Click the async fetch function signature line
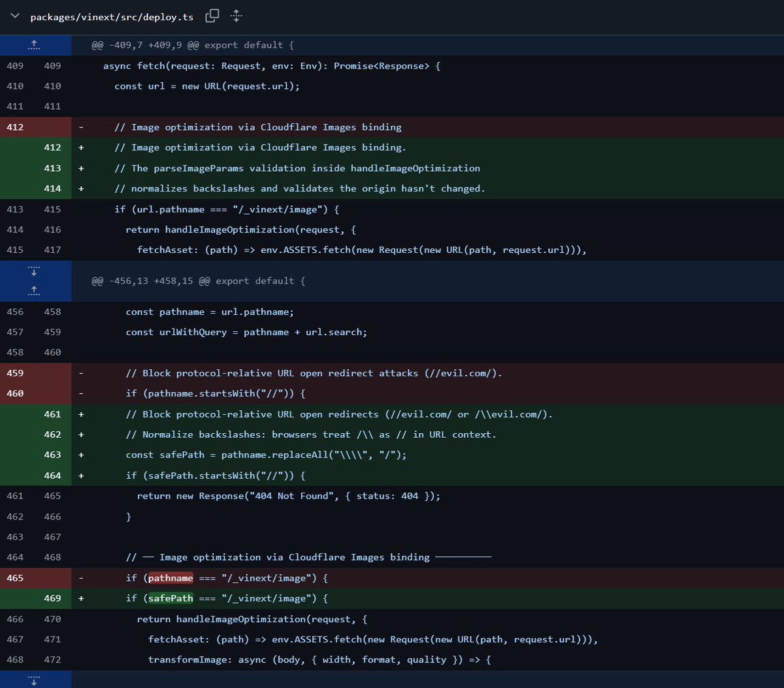This screenshot has height=688, width=784. pos(272,66)
